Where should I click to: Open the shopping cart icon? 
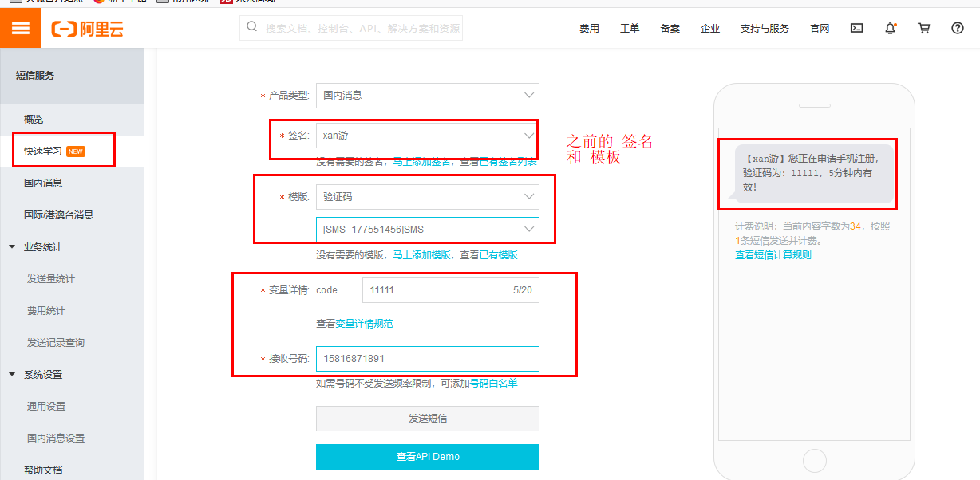923,28
